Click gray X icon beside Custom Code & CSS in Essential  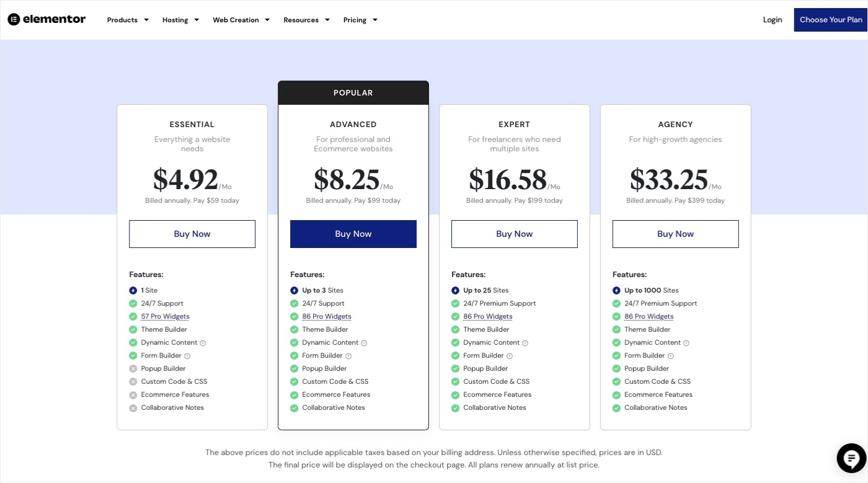pyautogui.click(x=133, y=381)
